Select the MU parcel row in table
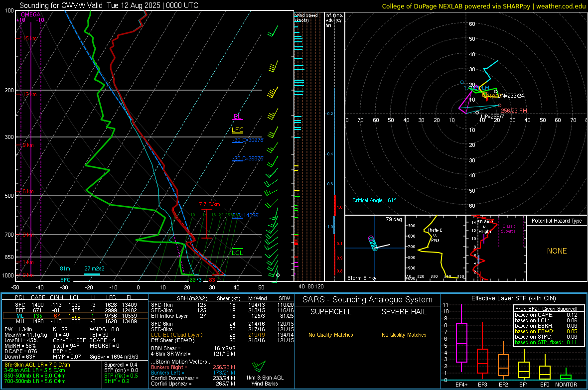The image size is (588, 390). click(x=75, y=321)
